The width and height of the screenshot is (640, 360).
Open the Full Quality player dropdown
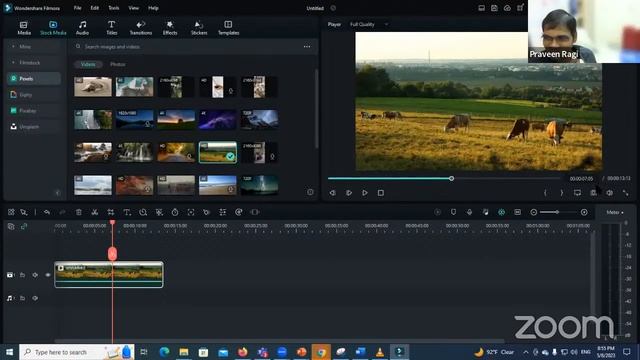point(369,24)
